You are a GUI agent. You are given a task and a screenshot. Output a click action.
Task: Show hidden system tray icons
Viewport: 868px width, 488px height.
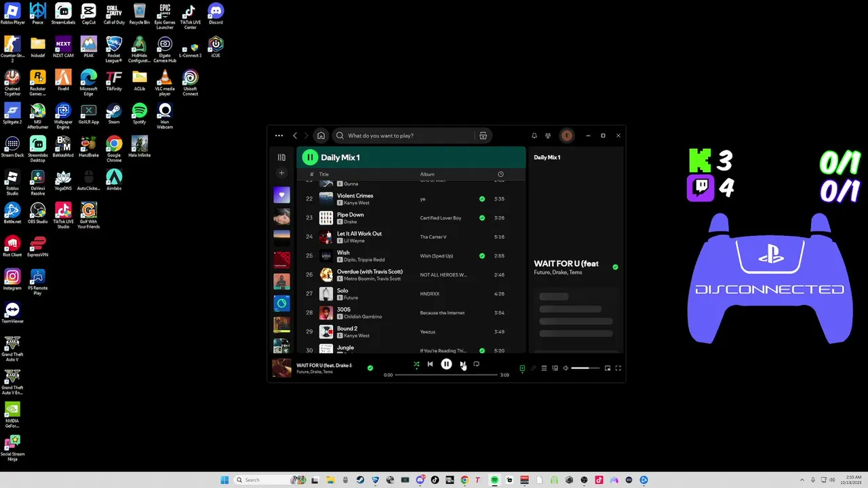pyautogui.click(x=802, y=480)
